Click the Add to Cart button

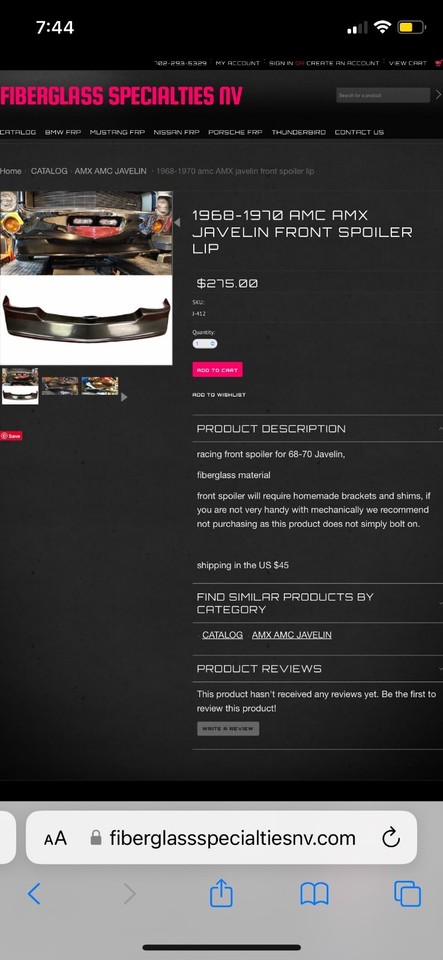tap(217, 370)
